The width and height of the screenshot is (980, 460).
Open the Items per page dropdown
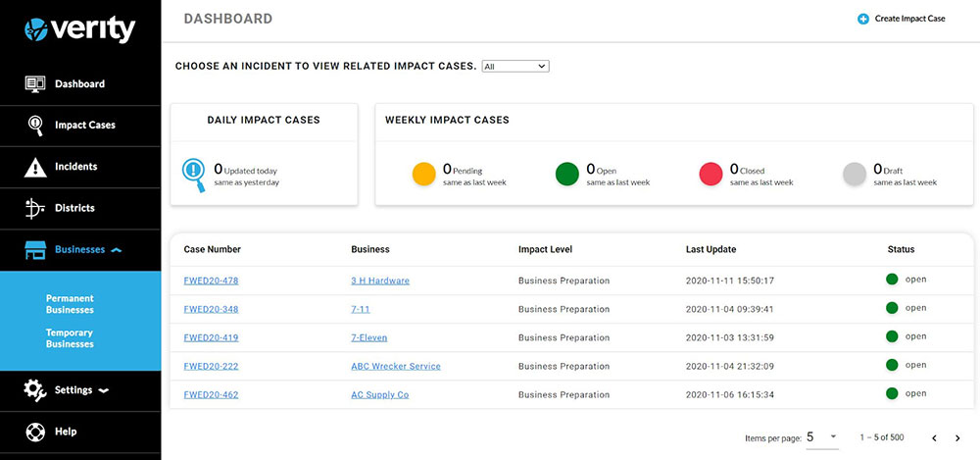(x=822, y=436)
